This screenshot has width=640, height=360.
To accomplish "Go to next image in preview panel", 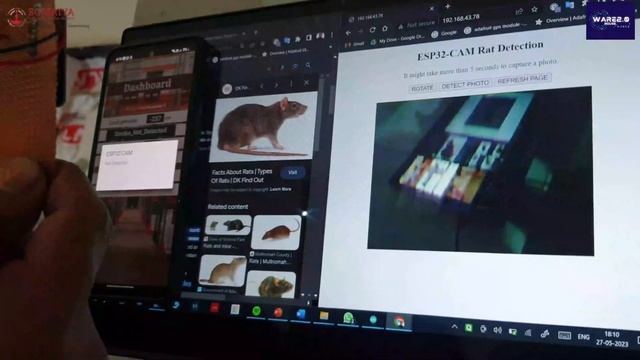I will [276, 85].
